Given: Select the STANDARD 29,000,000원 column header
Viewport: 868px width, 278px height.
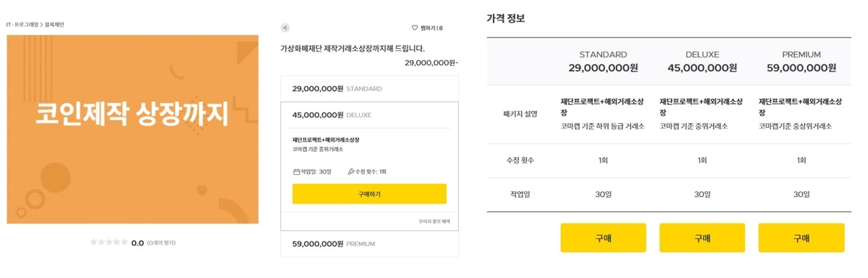Looking at the screenshot, I should pyautogui.click(x=603, y=61).
